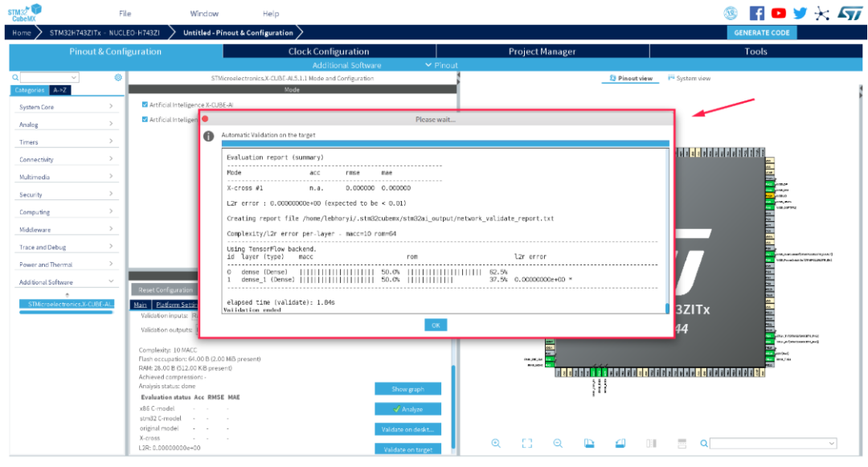The width and height of the screenshot is (868, 467).
Task: Click the validation report scrollbar
Action: point(667,231)
